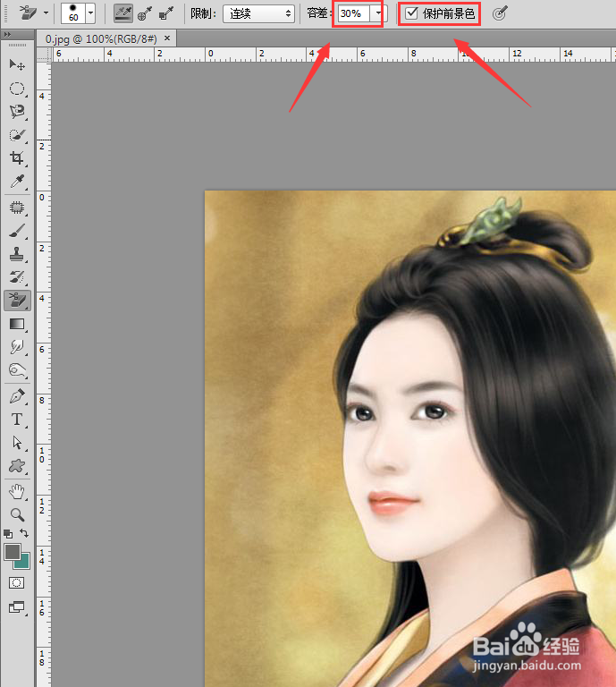Click the ruler origin corner box

pos(43,54)
